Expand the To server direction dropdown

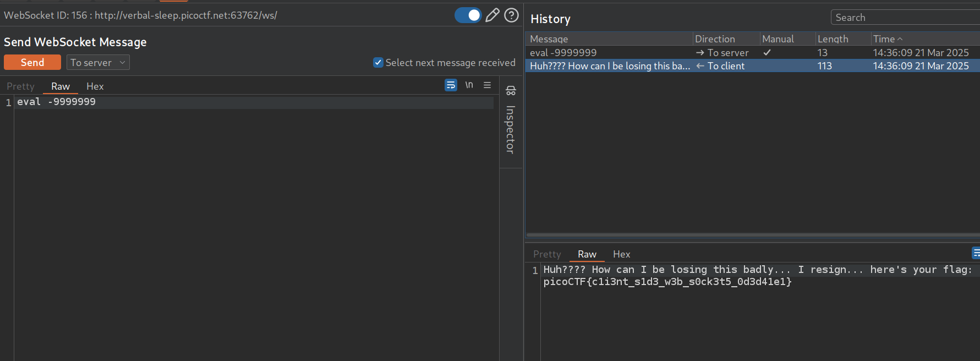click(x=98, y=63)
